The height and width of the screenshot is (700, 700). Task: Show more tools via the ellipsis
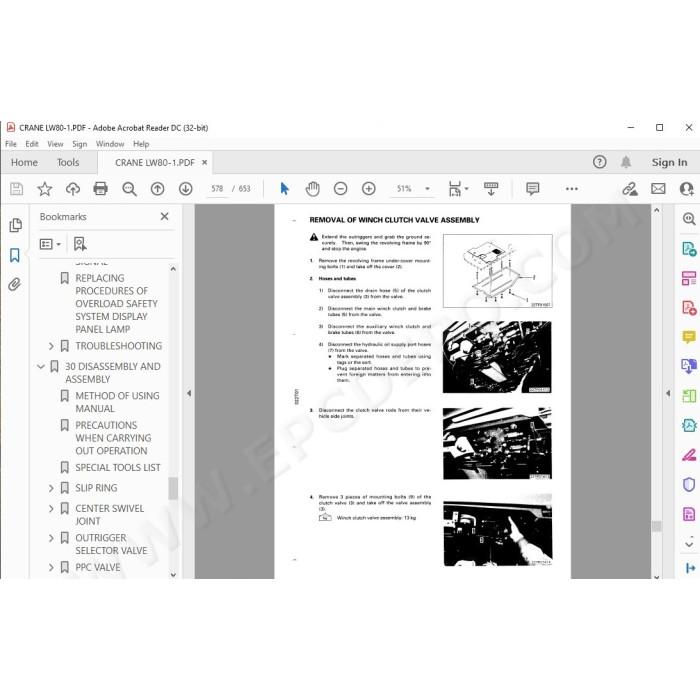(571, 189)
